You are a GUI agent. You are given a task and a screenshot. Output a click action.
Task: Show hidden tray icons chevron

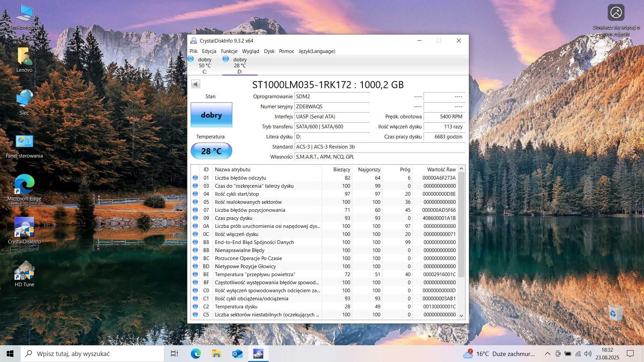click(x=547, y=354)
